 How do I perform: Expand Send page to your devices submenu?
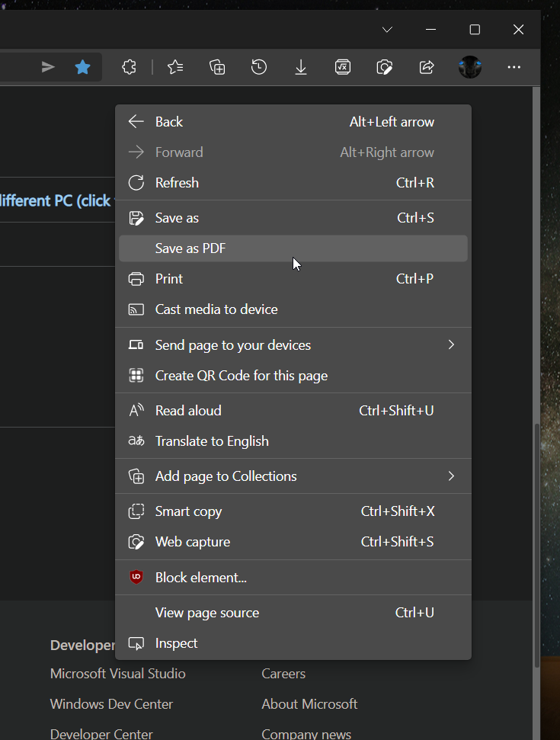(451, 345)
